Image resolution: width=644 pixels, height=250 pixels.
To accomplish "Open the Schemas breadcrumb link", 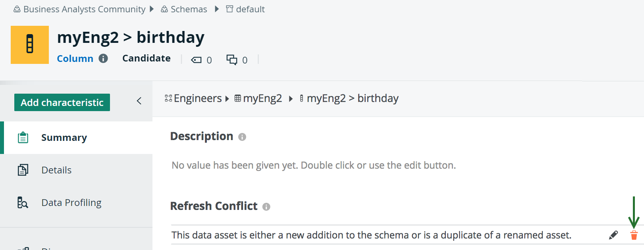I will click(189, 9).
